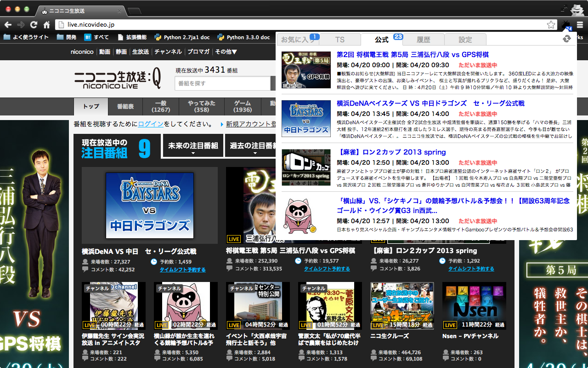Open the 横山緑 競輪予想バトル thumbnail
The image size is (588, 368).
click(x=186, y=306)
